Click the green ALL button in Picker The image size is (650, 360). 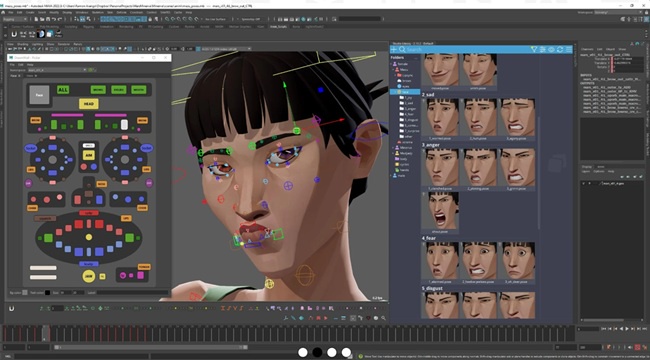pos(63,90)
